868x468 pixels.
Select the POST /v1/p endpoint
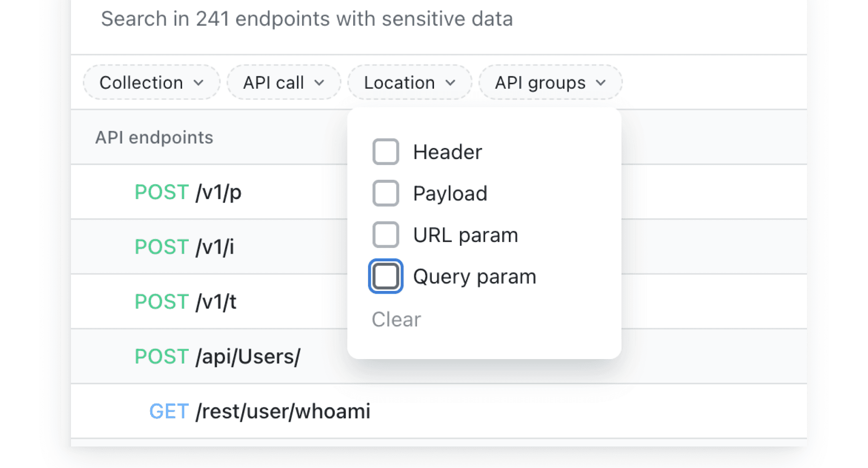pos(188,192)
